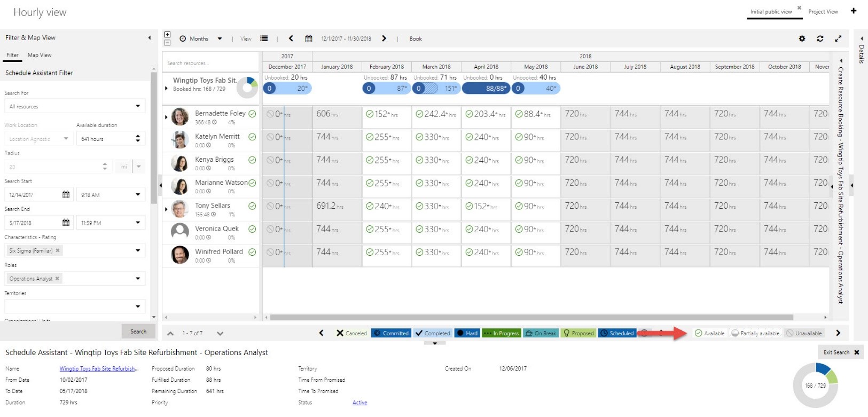Open the Search For resources dropdown
Viewport: 868px width, 417px height.
(x=137, y=106)
